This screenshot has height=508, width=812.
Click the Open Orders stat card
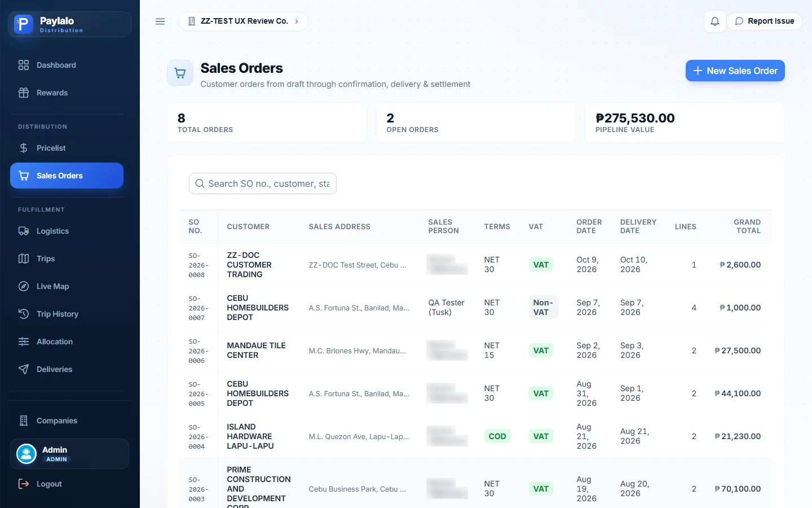476,122
